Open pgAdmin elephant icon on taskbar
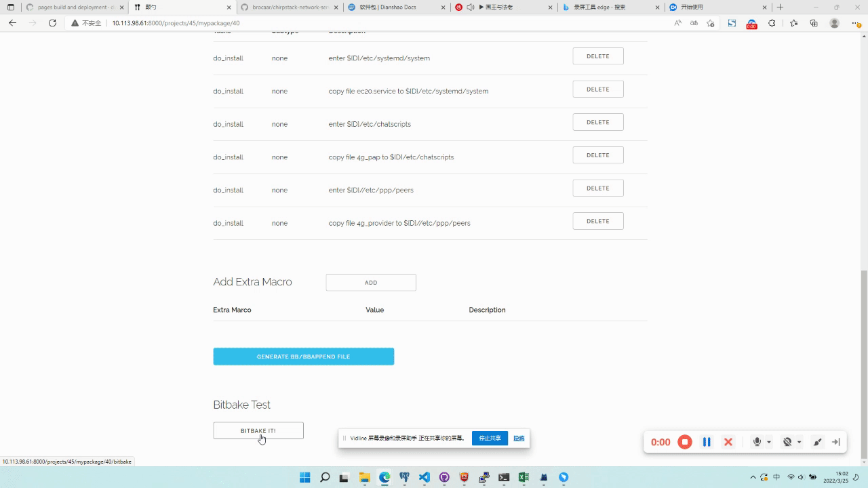 [x=405, y=477]
